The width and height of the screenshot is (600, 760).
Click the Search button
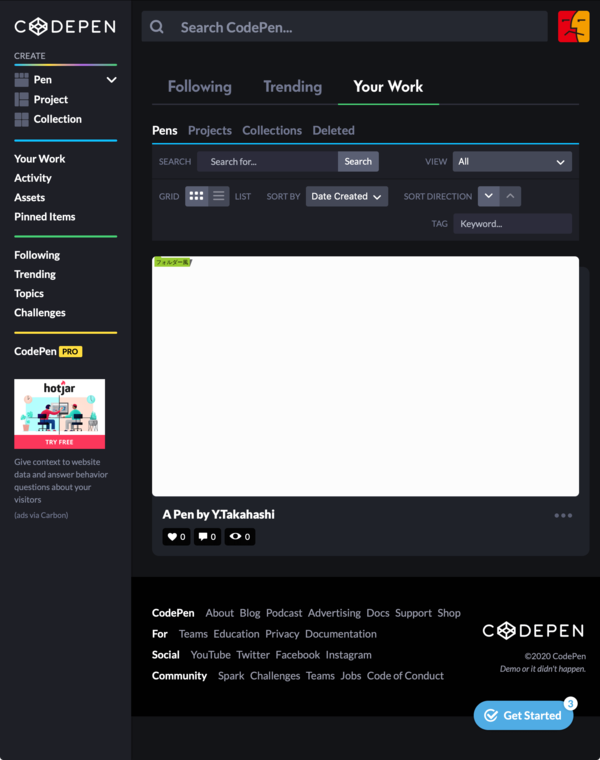coord(358,161)
